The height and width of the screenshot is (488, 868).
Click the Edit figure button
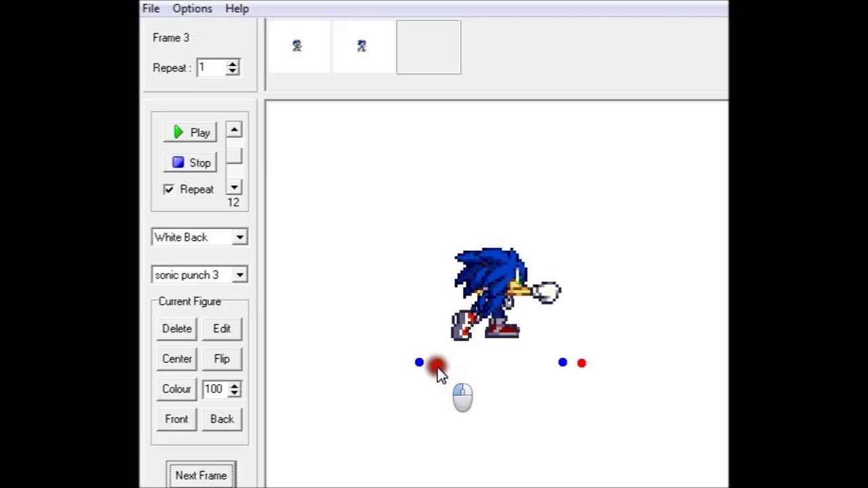click(x=222, y=328)
